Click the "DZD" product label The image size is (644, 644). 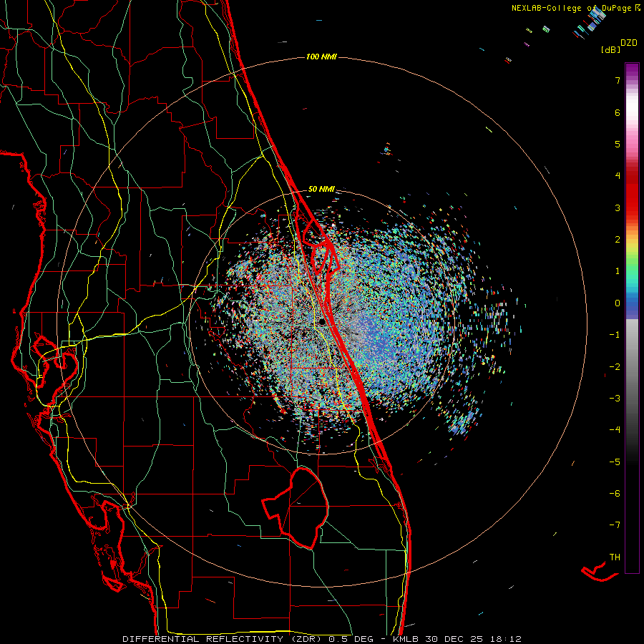(x=629, y=43)
